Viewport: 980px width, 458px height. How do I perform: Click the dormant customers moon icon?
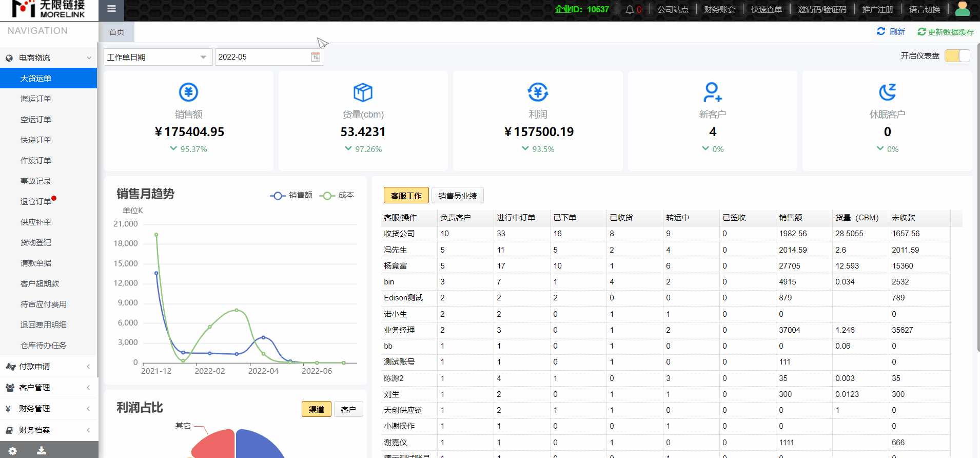pos(887,92)
